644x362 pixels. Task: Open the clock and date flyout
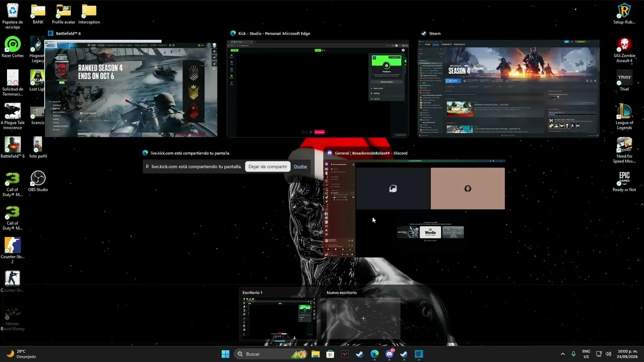point(627,354)
